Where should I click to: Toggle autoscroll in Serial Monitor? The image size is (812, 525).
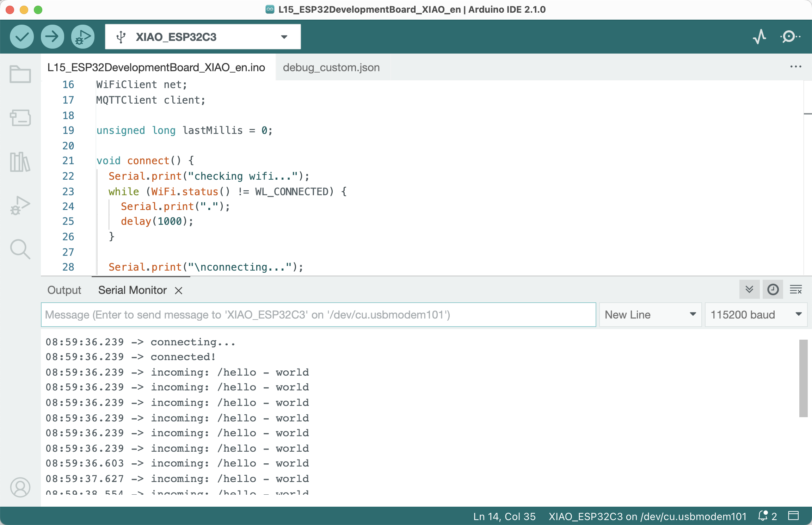coord(749,290)
